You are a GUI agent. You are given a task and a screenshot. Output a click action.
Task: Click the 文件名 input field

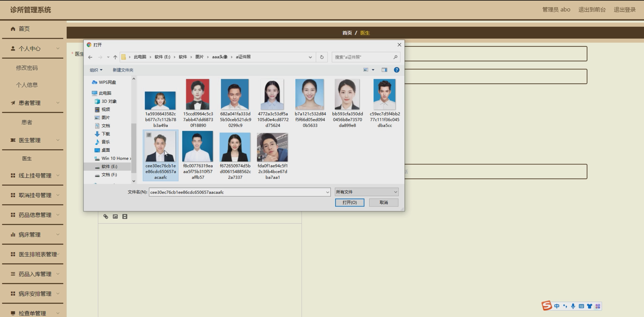237,192
